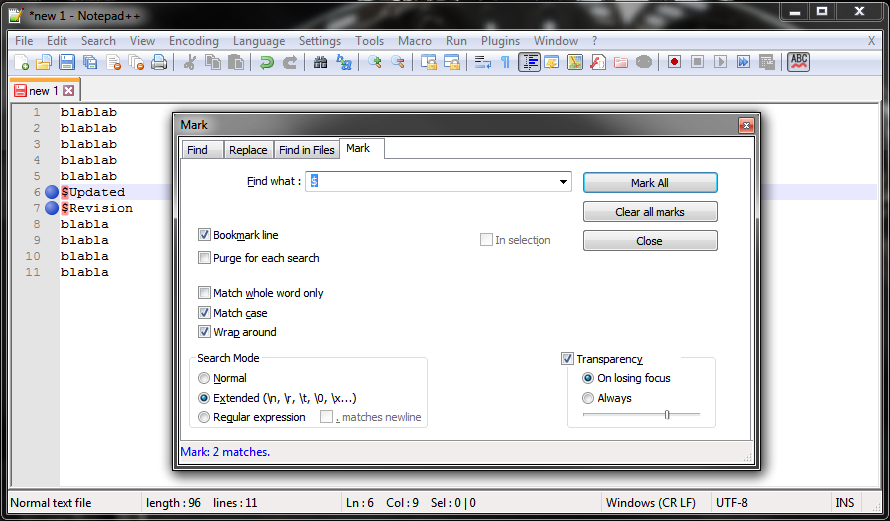The image size is (890, 521).
Task: Click the Close document toolbar icon
Action: pos(113,62)
